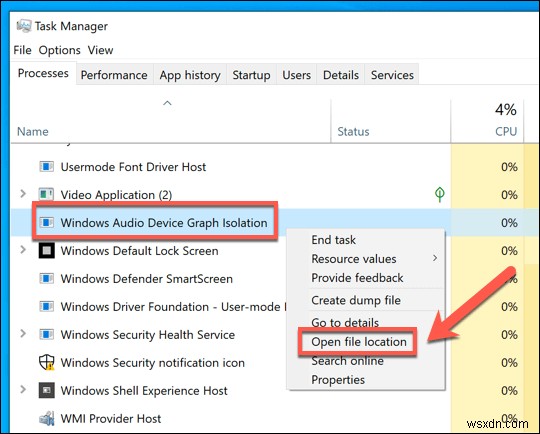Sort by the Status column header
Image resolution: width=540 pixels, height=434 pixels.
pyautogui.click(x=391, y=121)
